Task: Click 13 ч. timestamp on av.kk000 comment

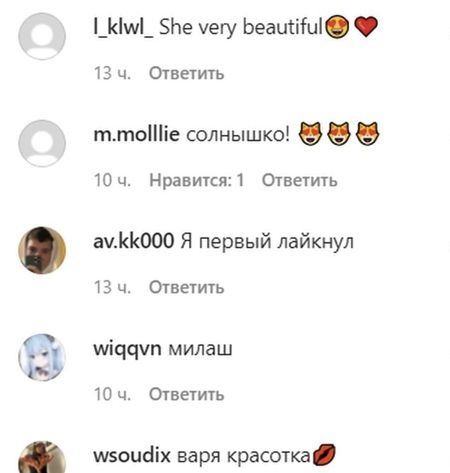Action: [112, 287]
